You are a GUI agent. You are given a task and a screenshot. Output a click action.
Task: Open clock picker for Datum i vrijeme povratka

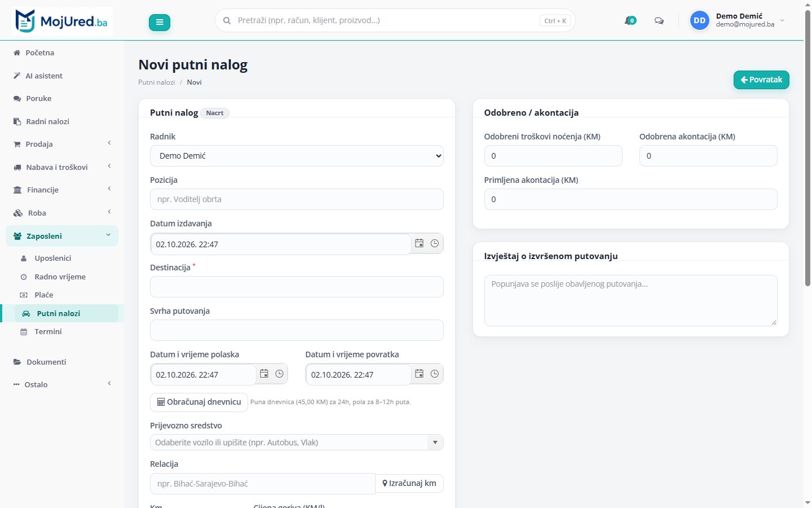[x=435, y=374]
